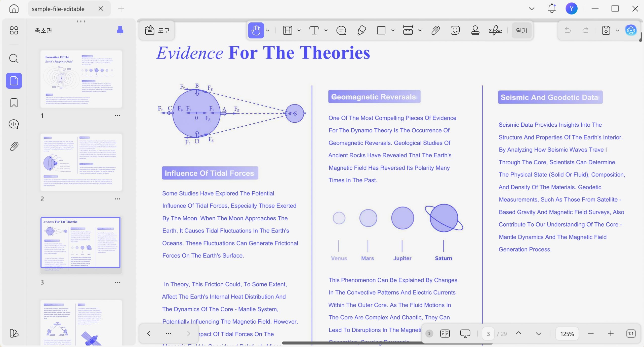Select the Hand tool

pos(256,30)
